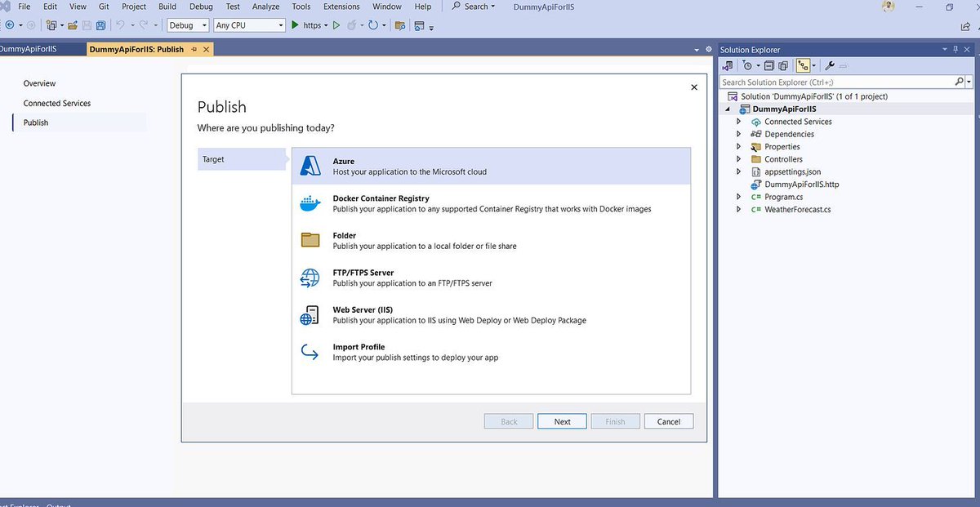Go to Overview in the left sidebar

pos(39,83)
